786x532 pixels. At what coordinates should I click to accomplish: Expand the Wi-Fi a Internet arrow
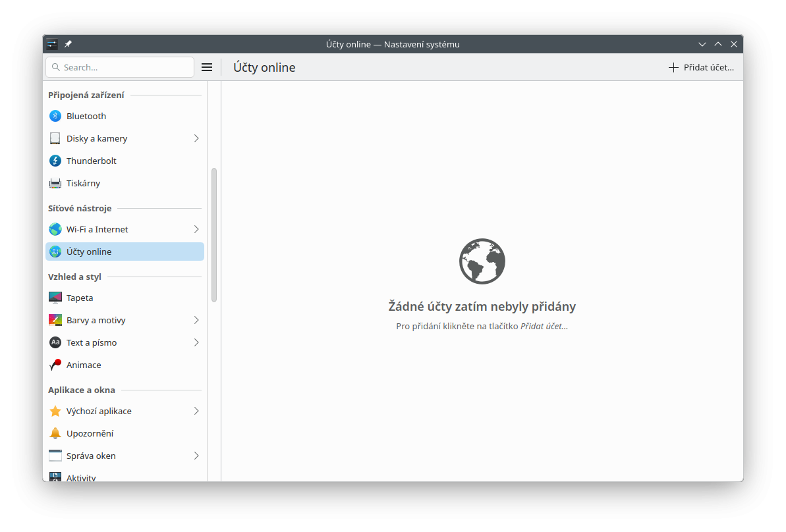point(196,229)
